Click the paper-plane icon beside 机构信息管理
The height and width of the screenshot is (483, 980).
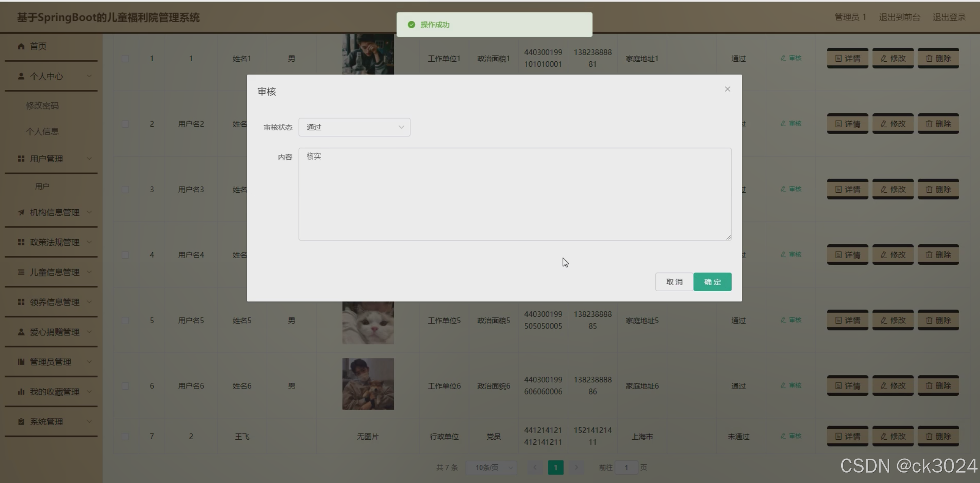coord(21,212)
